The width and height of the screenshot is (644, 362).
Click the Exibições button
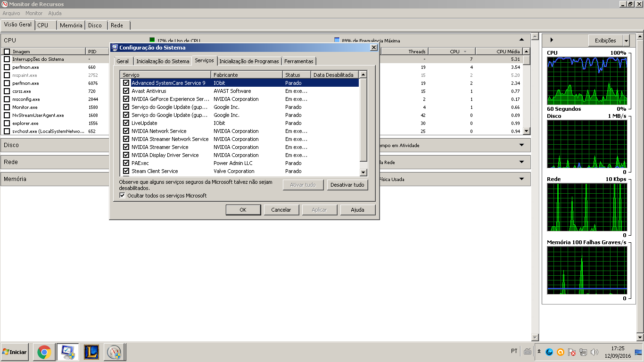tap(605, 41)
